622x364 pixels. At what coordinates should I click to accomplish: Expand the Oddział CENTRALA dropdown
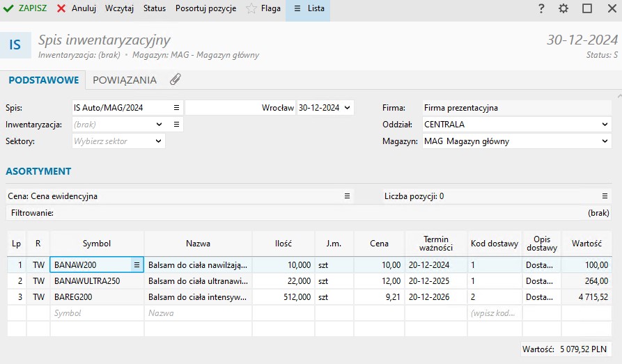pyautogui.click(x=605, y=125)
